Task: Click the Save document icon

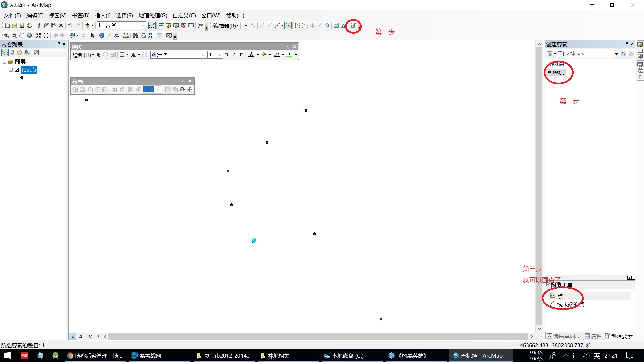Action: pyautogui.click(x=22, y=25)
